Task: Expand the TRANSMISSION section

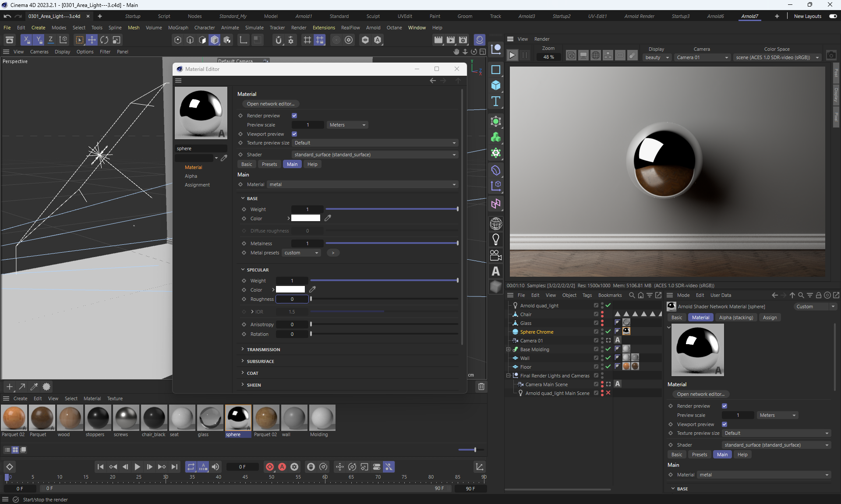Action: point(263,349)
